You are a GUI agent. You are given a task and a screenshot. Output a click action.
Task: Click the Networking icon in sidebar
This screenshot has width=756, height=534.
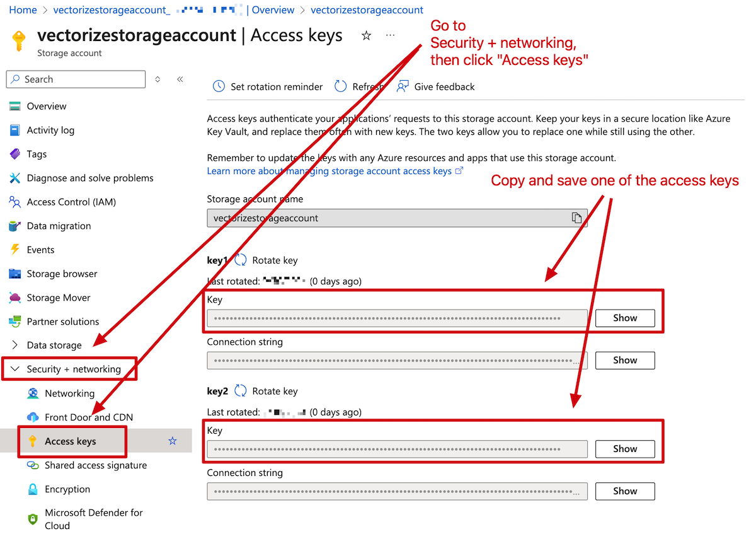[x=33, y=393]
